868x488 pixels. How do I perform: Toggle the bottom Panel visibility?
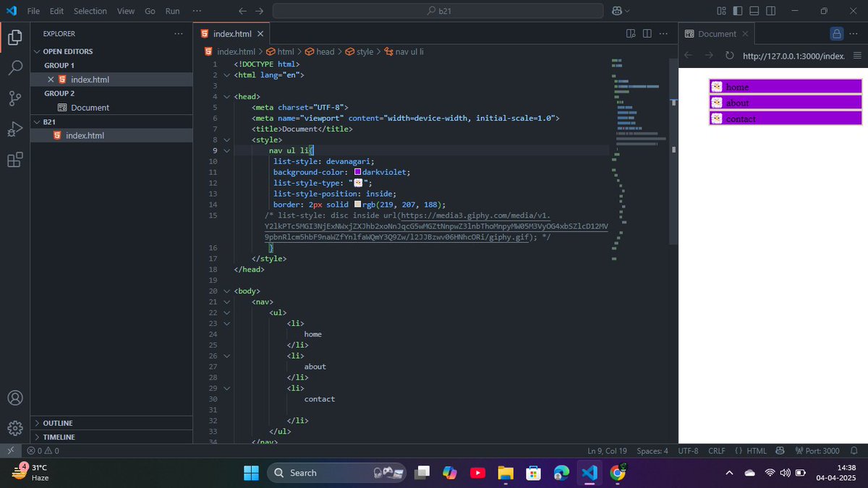pos(754,11)
